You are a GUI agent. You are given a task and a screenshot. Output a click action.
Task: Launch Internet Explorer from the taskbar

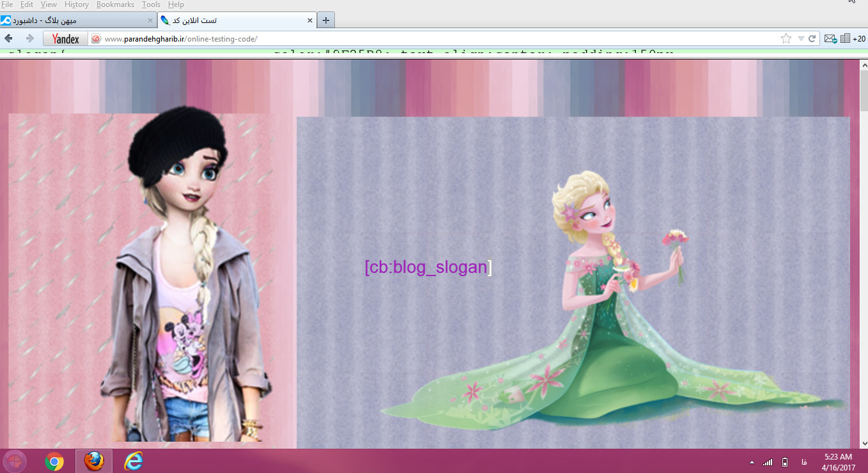click(133, 461)
